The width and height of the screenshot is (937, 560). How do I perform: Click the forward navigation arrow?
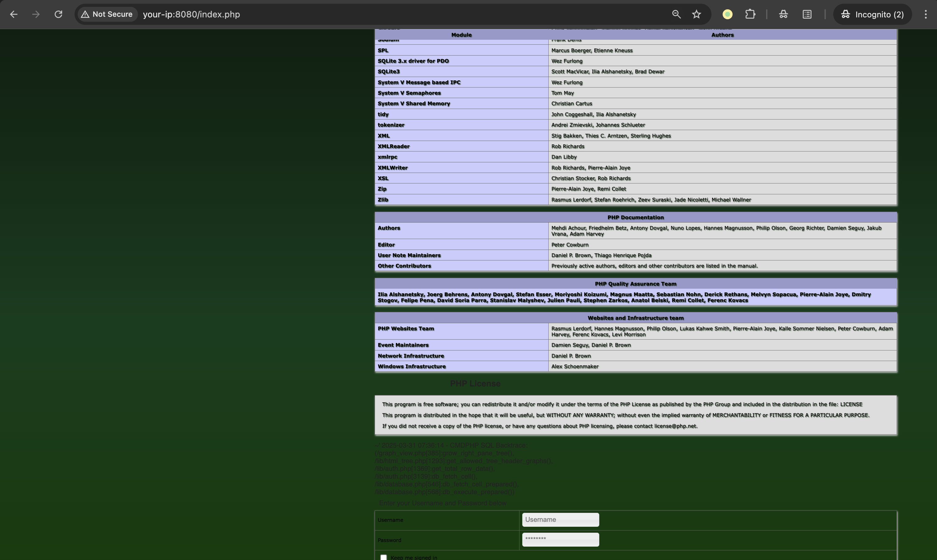pos(36,14)
